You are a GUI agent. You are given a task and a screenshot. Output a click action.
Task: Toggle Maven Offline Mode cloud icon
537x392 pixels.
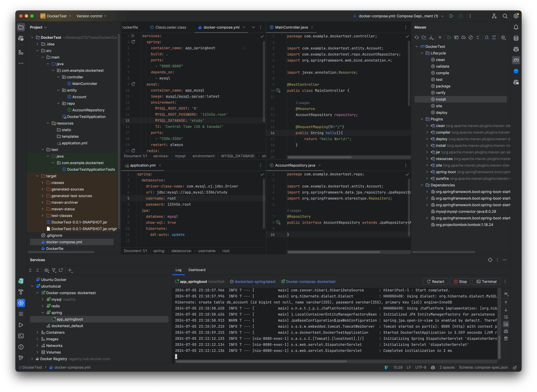(463, 38)
